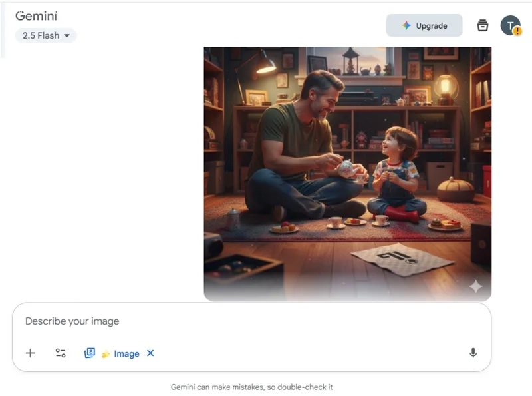Viewport: 532px width, 396px height.
Task: Click the banana icon in the prompt bar
Action: tap(106, 354)
